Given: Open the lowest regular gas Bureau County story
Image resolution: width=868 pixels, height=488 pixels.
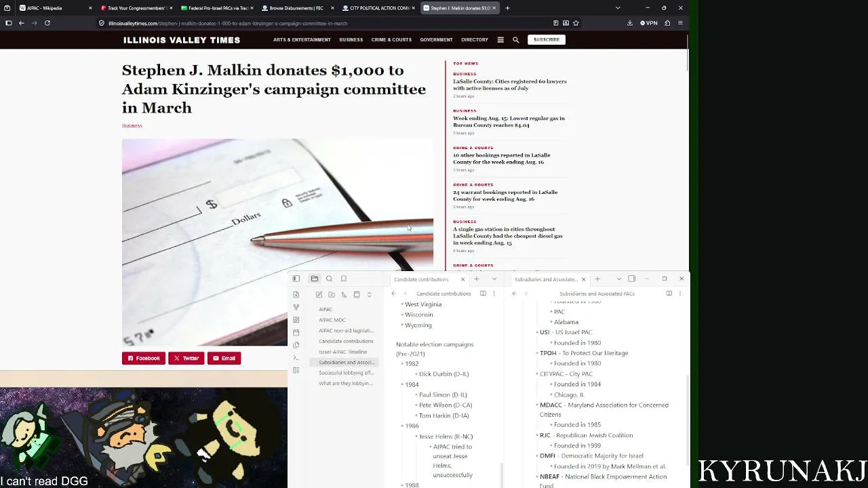Looking at the screenshot, I should [509, 122].
